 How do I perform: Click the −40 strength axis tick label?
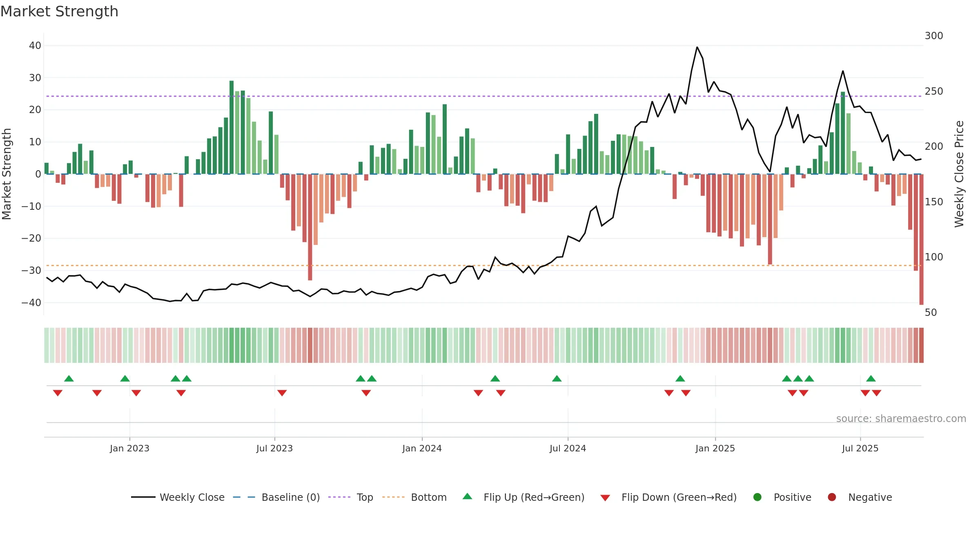coord(31,303)
